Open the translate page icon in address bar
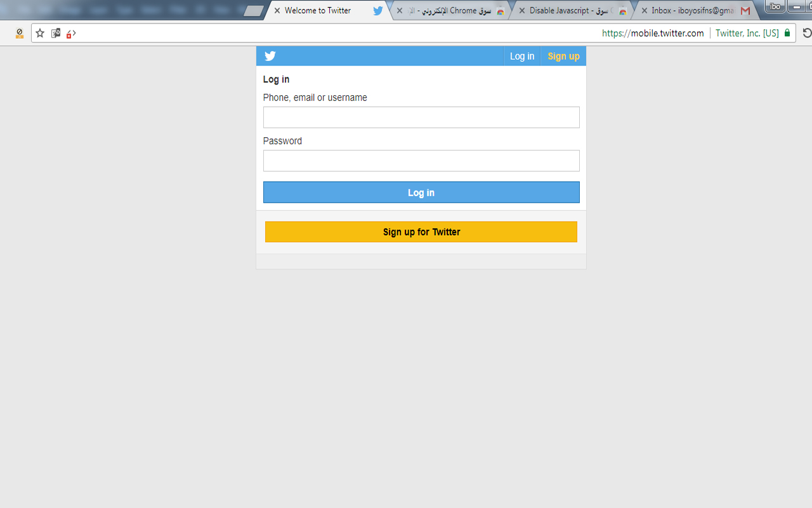Image resolution: width=812 pixels, height=508 pixels. [56, 33]
